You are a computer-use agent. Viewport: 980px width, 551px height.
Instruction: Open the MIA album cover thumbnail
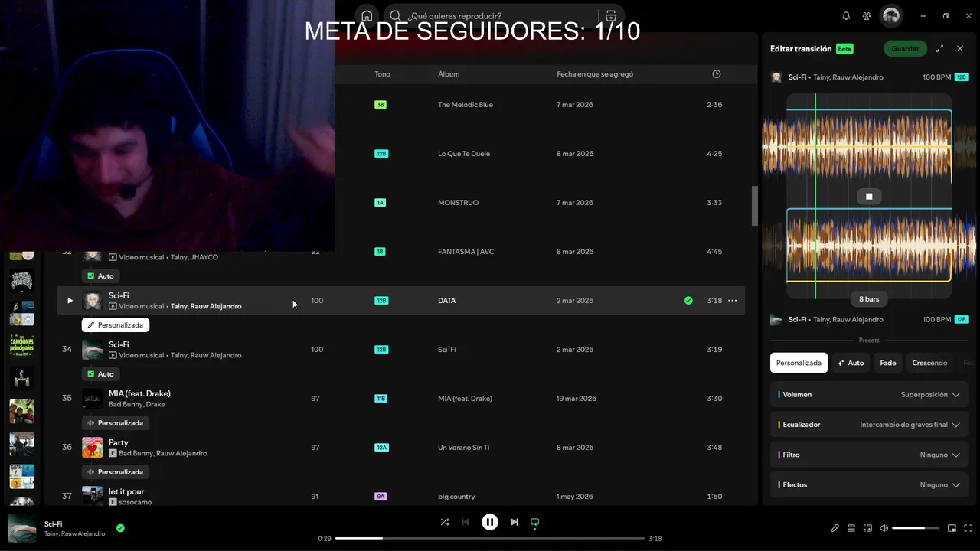click(92, 399)
